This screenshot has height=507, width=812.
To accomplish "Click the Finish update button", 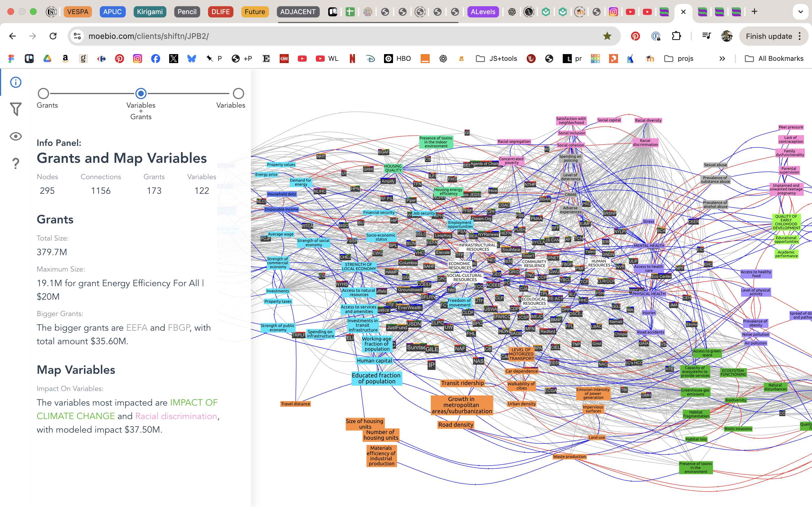I will click(768, 36).
